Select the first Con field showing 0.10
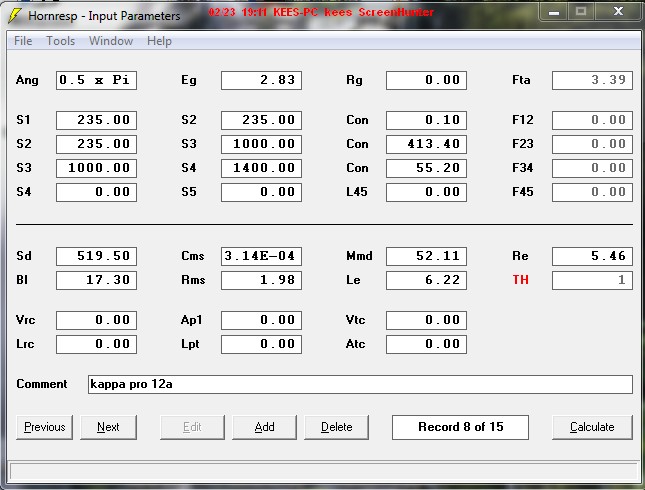Screen dimensions: 645x490 [426, 120]
